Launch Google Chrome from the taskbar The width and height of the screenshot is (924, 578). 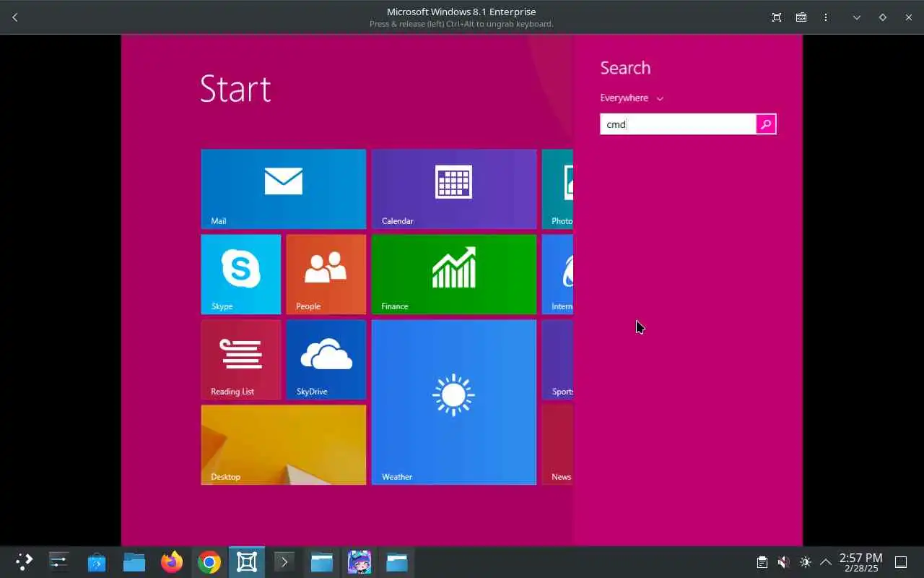(x=209, y=561)
